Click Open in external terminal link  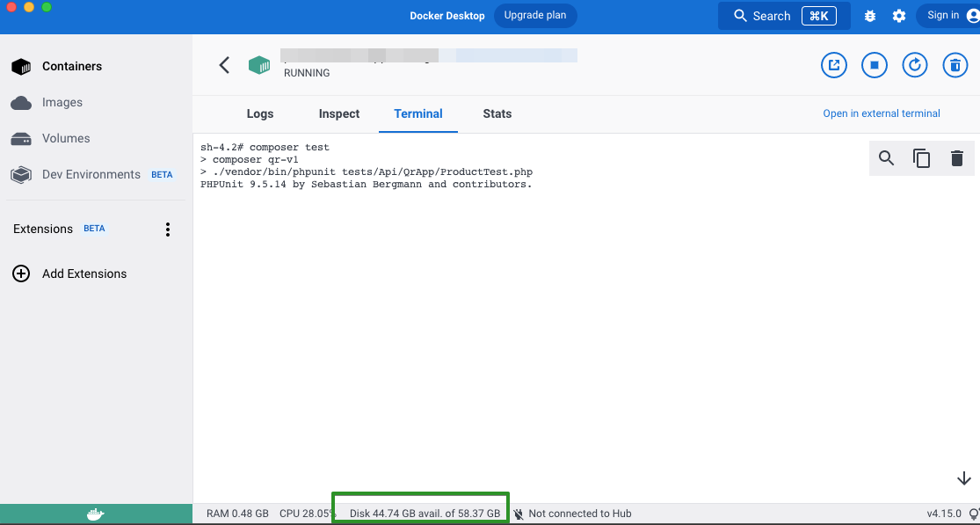click(882, 113)
